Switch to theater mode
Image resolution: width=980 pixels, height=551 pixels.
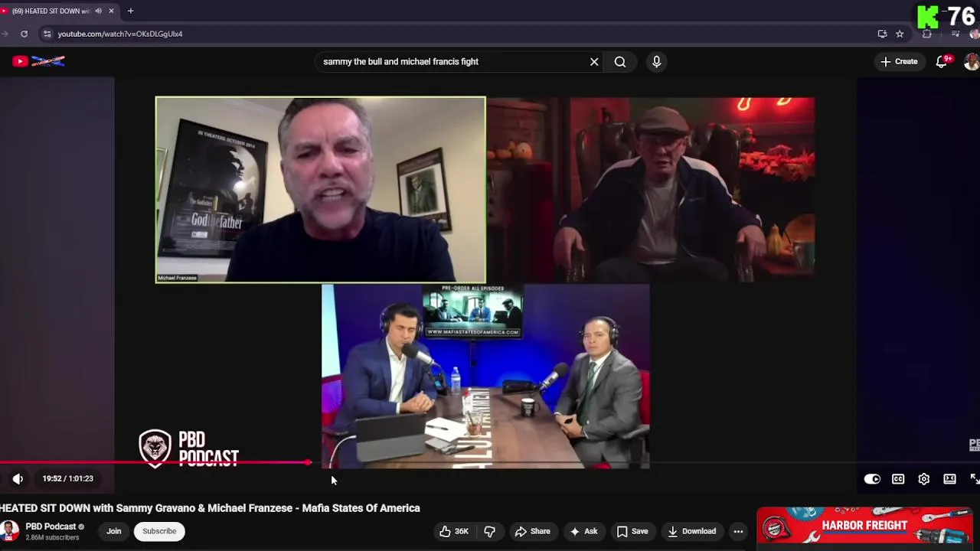(949, 479)
